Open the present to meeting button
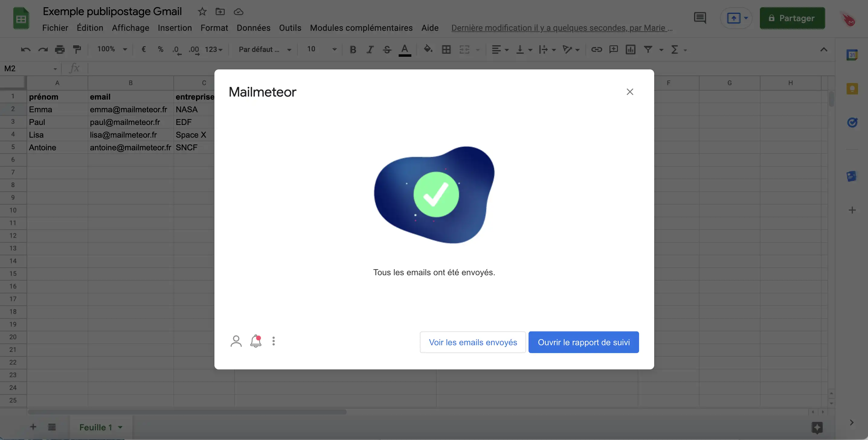This screenshot has height=440, width=868. pos(737,18)
